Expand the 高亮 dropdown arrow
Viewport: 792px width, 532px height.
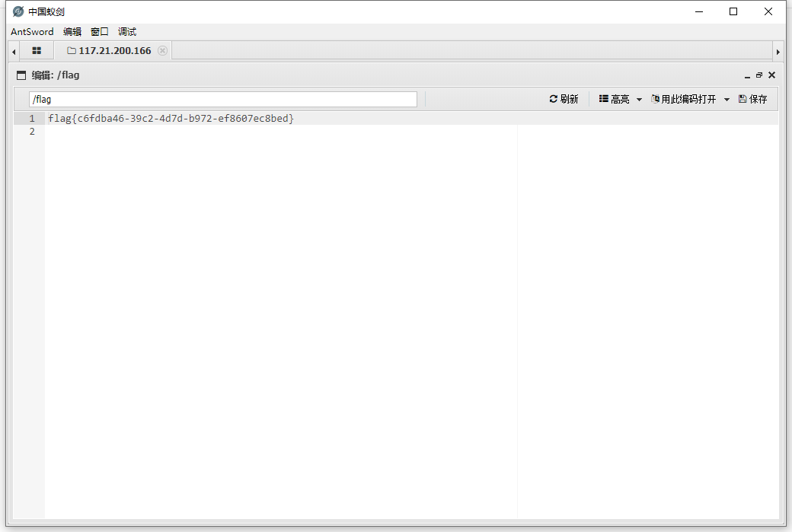[x=639, y=100]
